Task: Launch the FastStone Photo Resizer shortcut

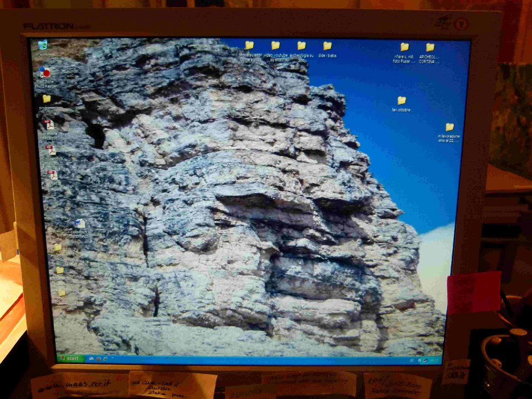Action: click(44, 72)
